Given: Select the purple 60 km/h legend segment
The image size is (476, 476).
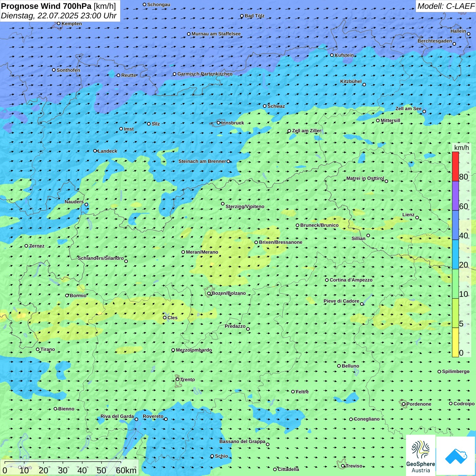Looking at the screenshot, I should (x=455, y=196).
